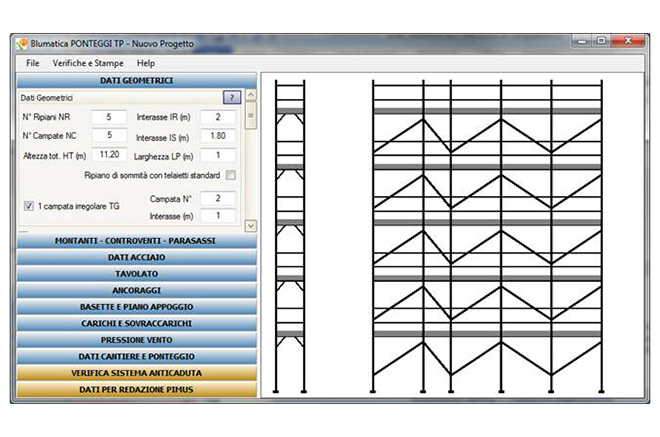Click the 'Larghezza LP (m)' label
The height and width of the screenshot is (437, 660).
click(x=163, y=157)
